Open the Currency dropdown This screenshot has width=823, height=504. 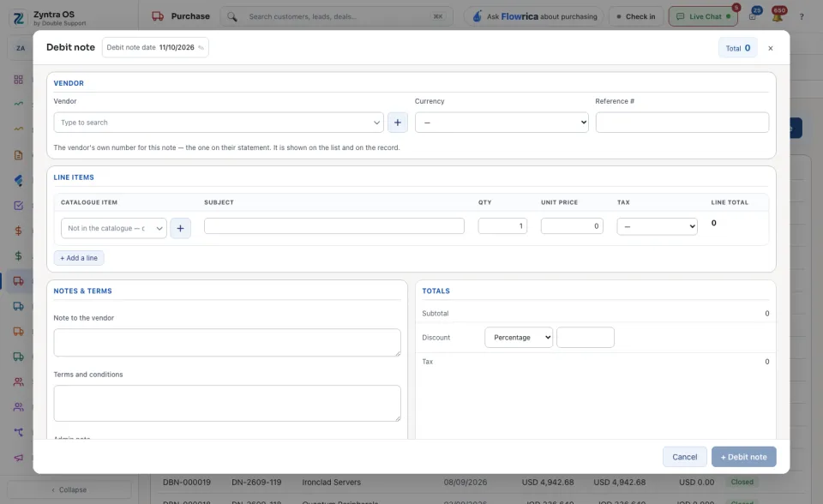click(502, 123)
